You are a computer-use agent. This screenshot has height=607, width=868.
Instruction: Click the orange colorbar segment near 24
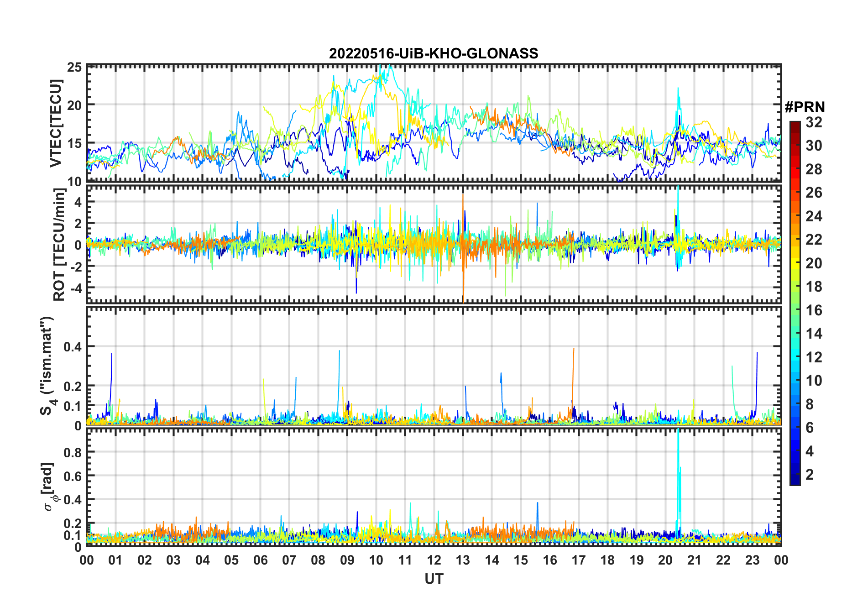[x=795, y=215]
